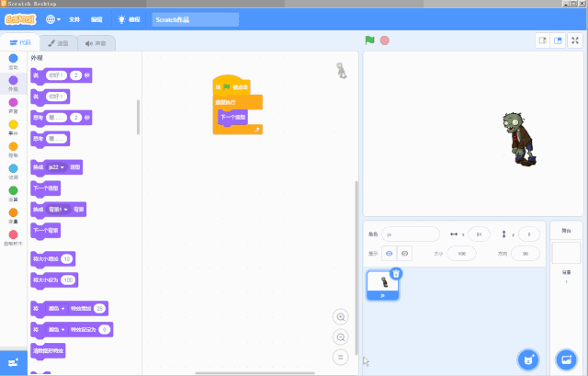Open the language globe menu
The image size is (588, 376).
coord(53,19)
